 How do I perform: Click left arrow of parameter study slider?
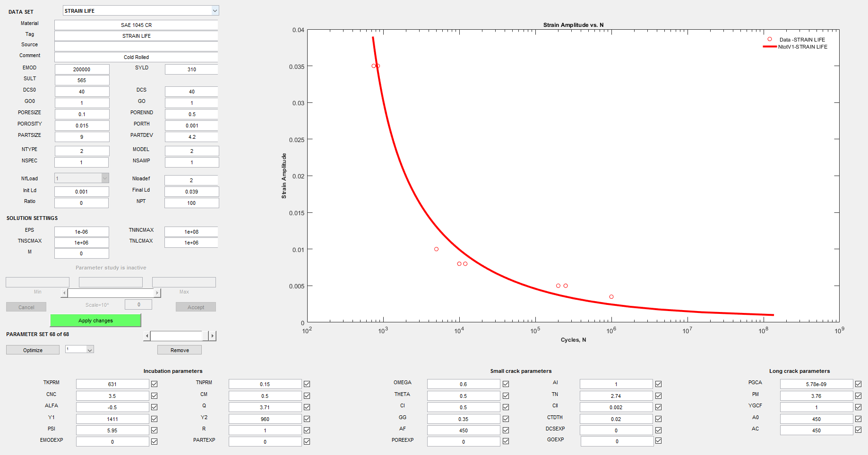(x=64, y=293)
